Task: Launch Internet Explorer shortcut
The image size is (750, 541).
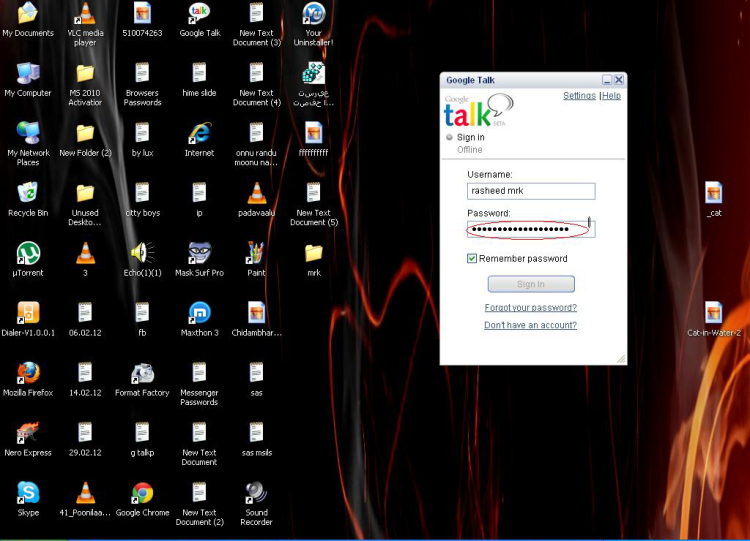Action: click(199, 133)
